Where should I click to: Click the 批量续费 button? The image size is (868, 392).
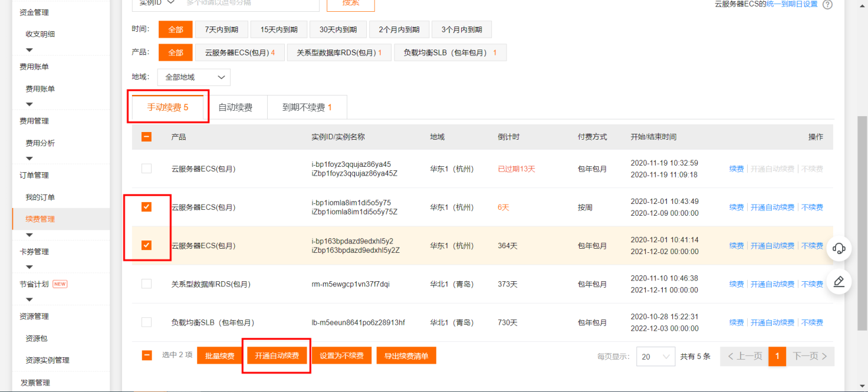click(219, 355)
